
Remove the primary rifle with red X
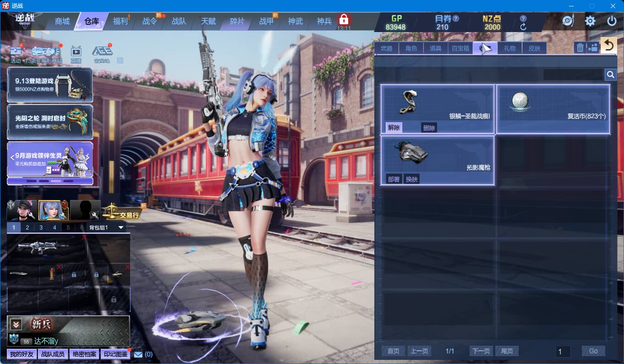click(84, 237)
